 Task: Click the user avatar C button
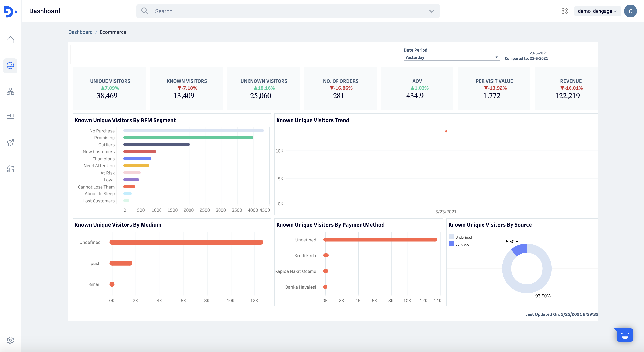pyautogui.click(x=630, y=11)
